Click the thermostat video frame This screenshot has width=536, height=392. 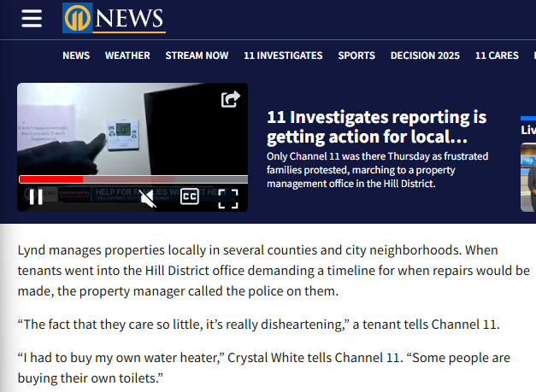pos(133,129)
